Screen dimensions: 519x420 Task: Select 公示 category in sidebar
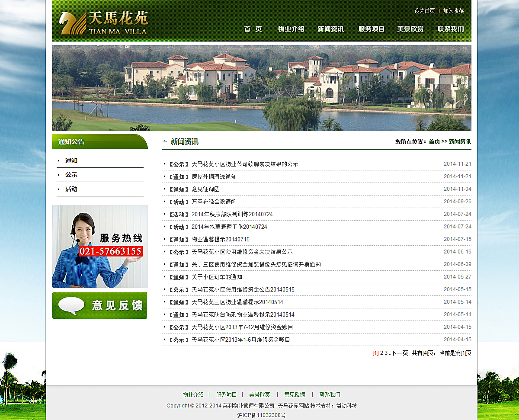71,175
